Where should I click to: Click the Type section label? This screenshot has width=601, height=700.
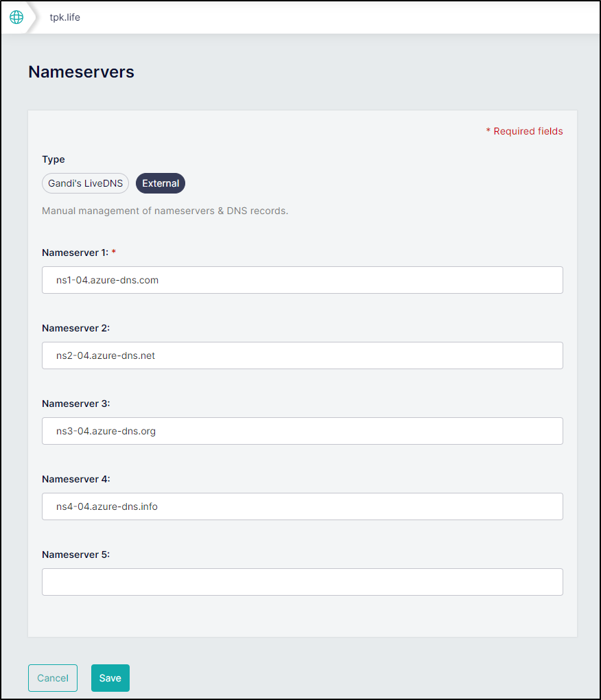tap(54, 159)
